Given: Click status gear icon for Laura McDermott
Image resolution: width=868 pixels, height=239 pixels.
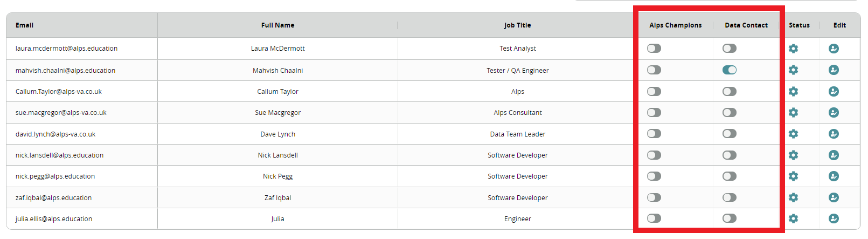Looking at the screenshot, I should 793,49.
